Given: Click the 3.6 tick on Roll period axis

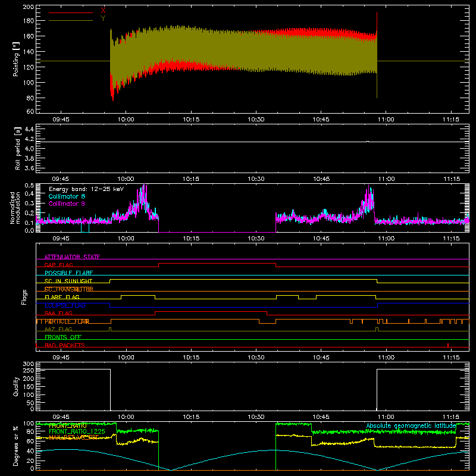Looking at the screenshot, I should click(29, 168).
